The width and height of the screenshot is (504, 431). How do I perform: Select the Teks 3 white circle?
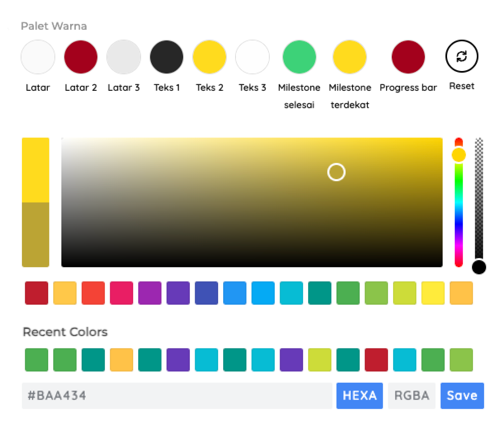coord(252,57)
